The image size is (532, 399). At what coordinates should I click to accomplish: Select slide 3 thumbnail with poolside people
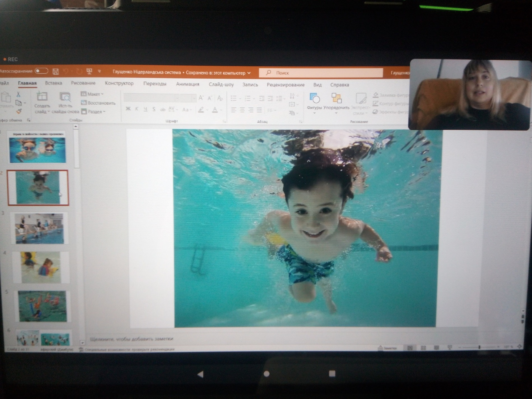[39, 228]
